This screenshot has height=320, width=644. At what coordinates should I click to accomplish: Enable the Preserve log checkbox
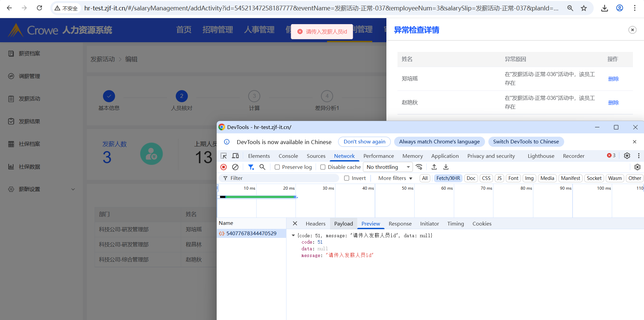pos(277,167)
